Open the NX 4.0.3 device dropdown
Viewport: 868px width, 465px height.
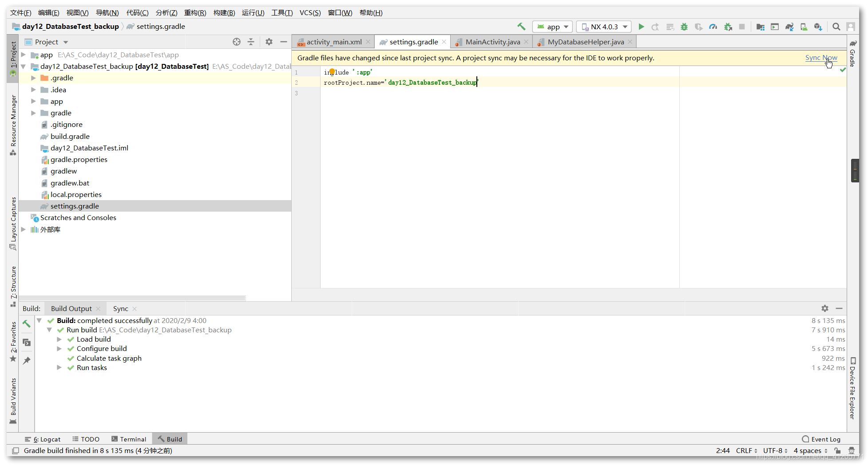(x=604, y=27)
